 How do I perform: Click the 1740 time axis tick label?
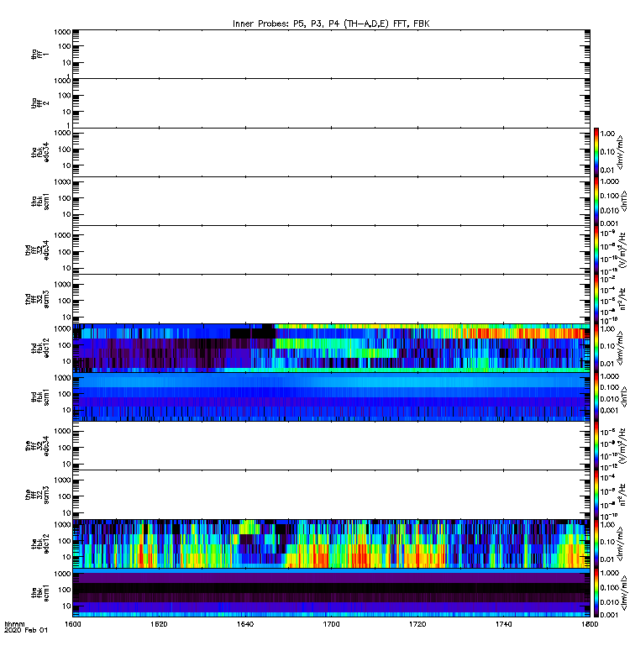click(x=503, y=624)
